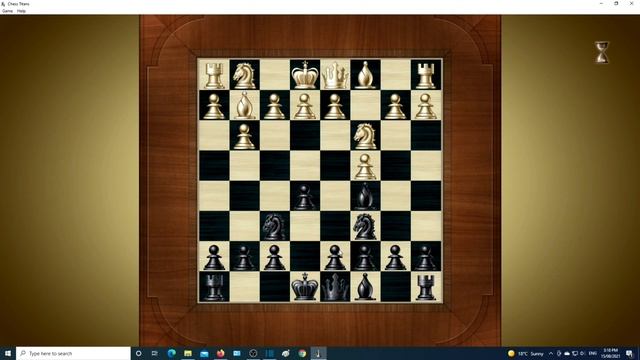The height and width of the screenshot is (360, 640).
Task: Select the black pawn on g7
Action: point(244,257)
